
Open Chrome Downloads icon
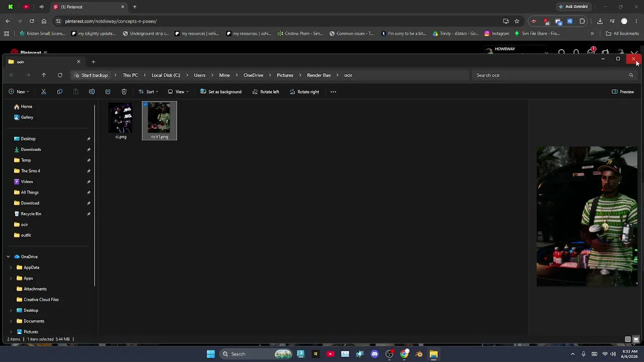tap(600, 21)
